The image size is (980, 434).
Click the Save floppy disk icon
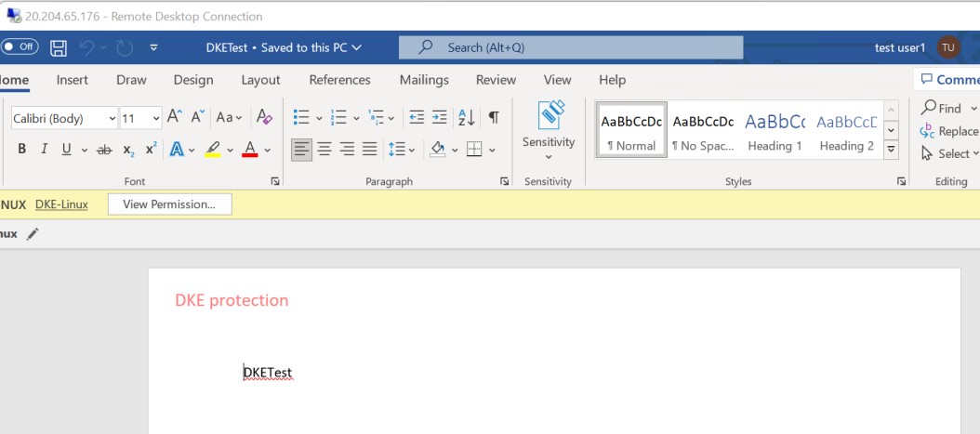[x=59, y=47]
